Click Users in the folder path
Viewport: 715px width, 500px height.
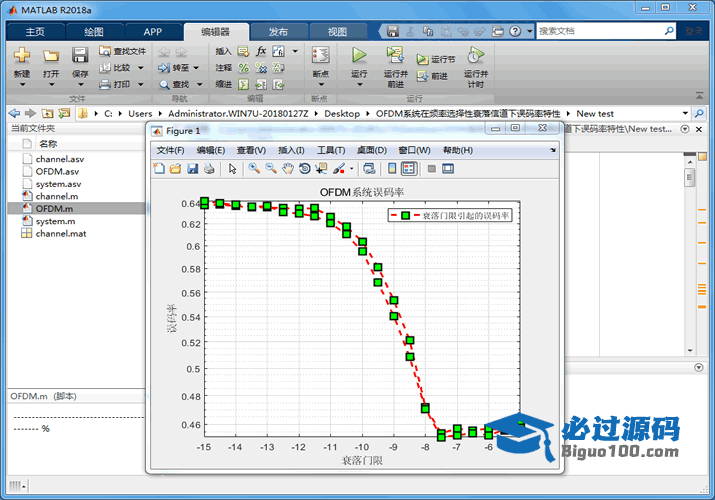tap(140, 113)
